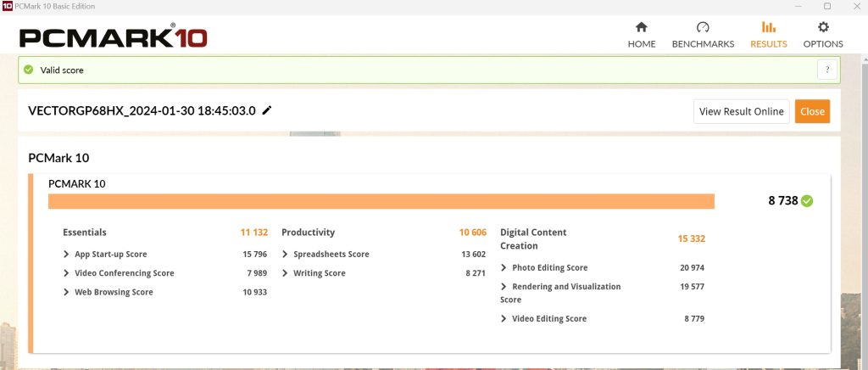
Task: Maximize the PCMark 10 window
Action: (x=827, y=6)
